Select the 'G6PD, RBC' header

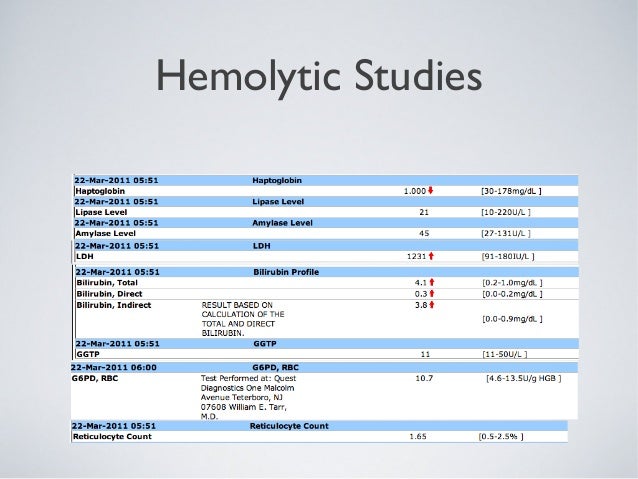324,367
